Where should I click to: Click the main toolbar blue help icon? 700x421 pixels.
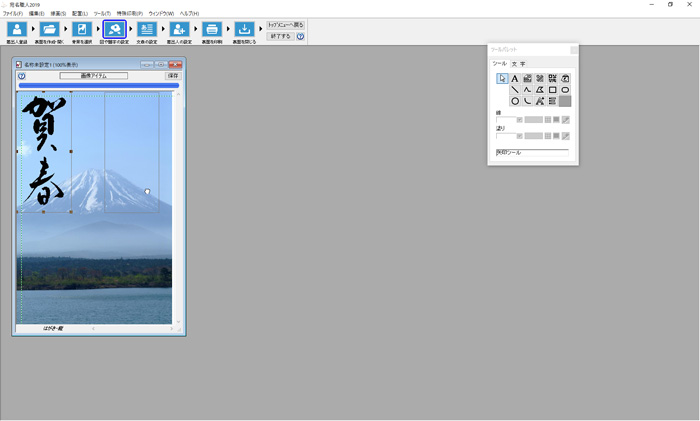300,37
